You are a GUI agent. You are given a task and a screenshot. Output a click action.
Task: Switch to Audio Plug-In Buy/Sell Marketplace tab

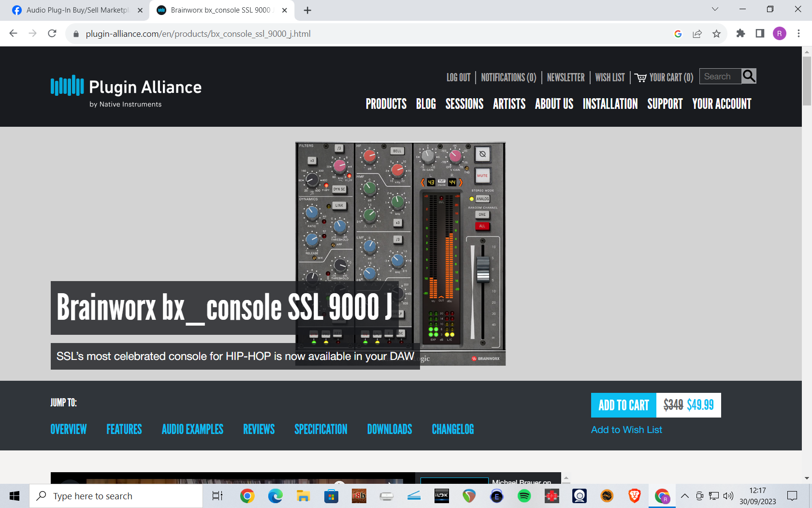point(77,10)
